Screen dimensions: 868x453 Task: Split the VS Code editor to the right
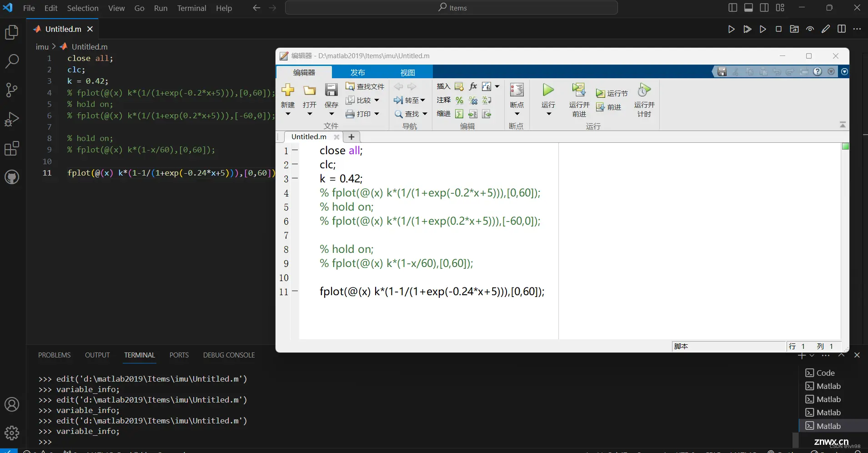pos(842,29)
